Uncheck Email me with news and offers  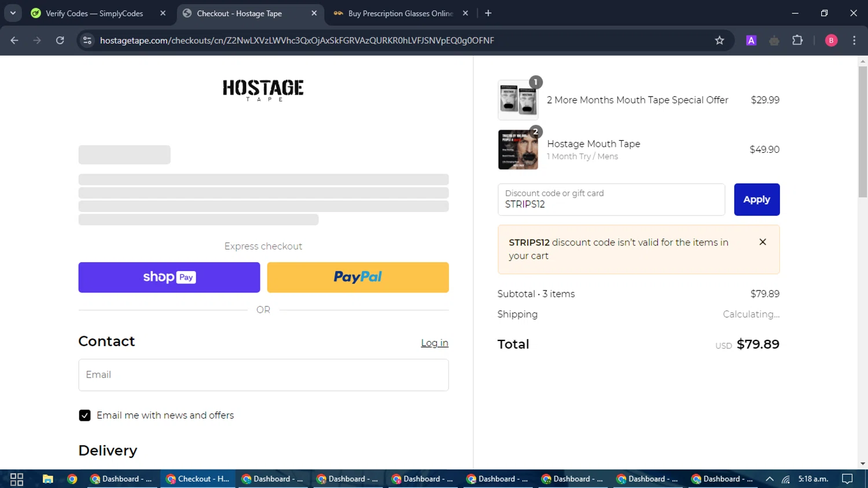(84, 415)
